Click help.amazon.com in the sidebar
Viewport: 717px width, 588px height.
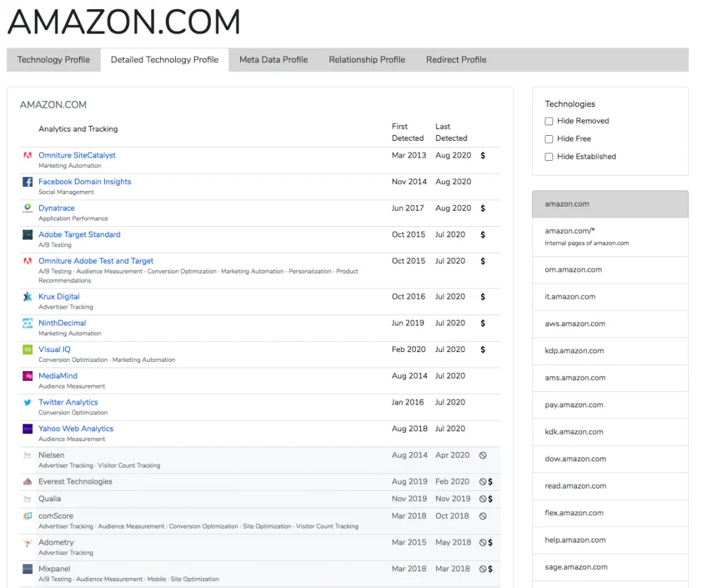coord(610,540)
